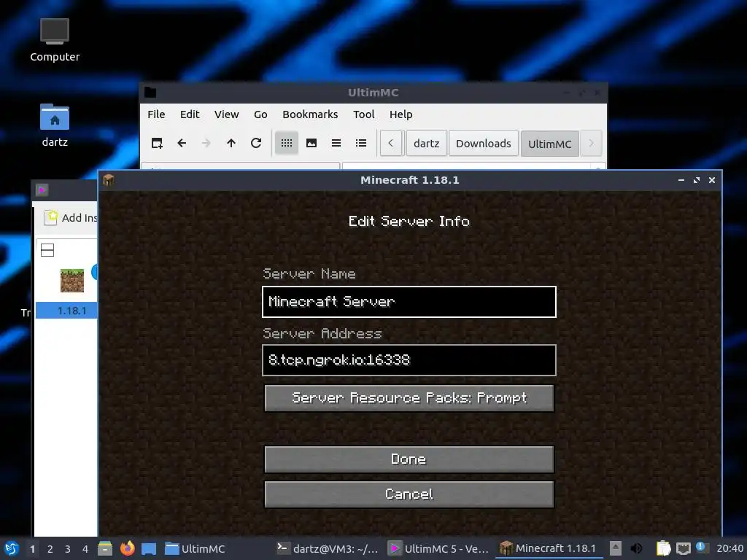Open the notification tray icon
The width and height of the screenshot is (747, 560).
point(701,548)
